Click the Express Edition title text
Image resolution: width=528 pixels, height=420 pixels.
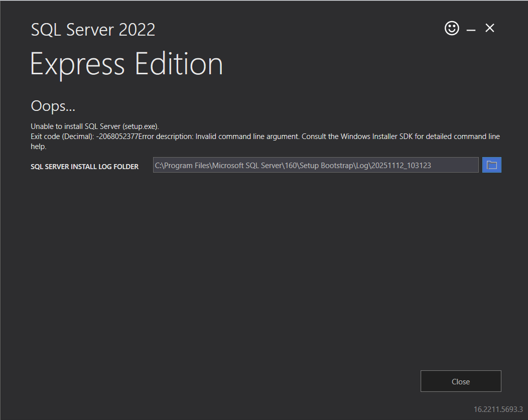126,64
